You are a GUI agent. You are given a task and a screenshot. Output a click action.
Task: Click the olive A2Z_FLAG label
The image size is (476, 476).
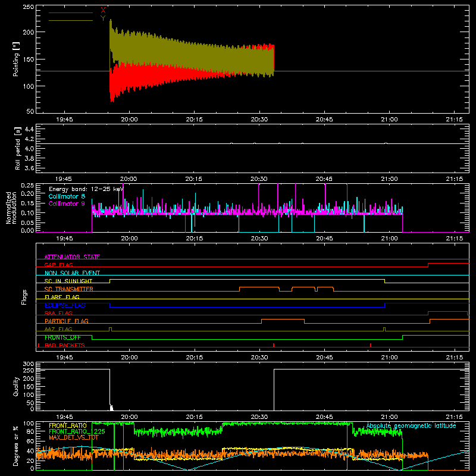[x=58, y=329]
